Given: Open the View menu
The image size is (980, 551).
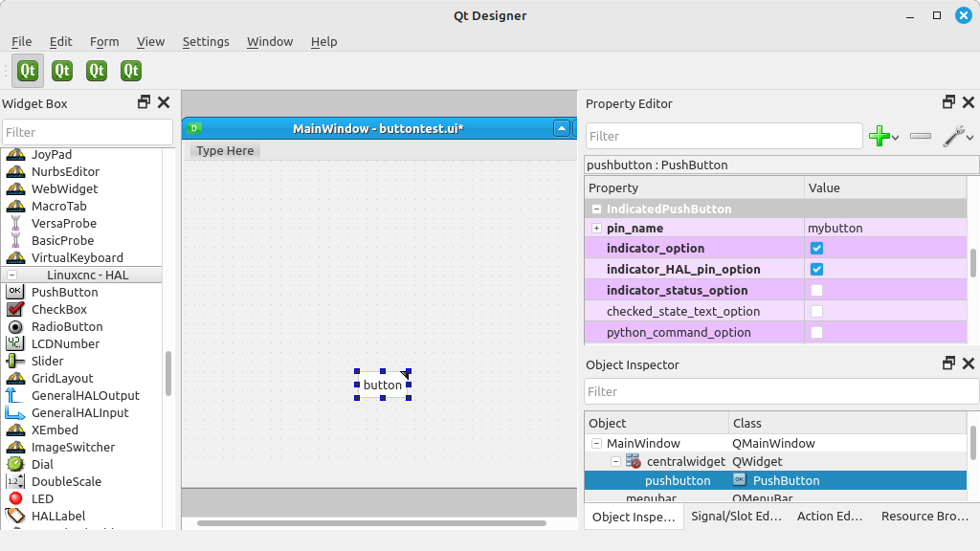Looking at the screenshot, I should click(x=150, y=42).
